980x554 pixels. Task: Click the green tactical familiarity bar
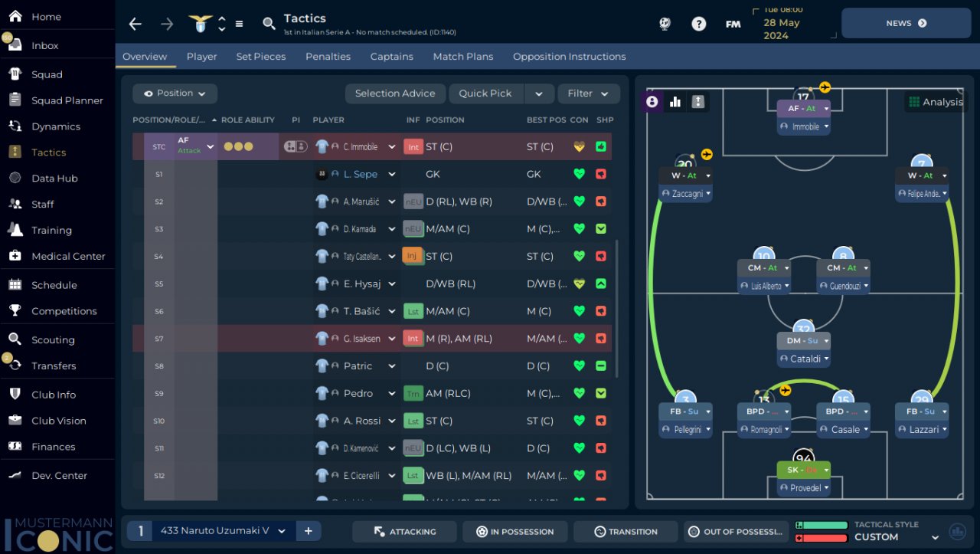click(x=822, y=526)
